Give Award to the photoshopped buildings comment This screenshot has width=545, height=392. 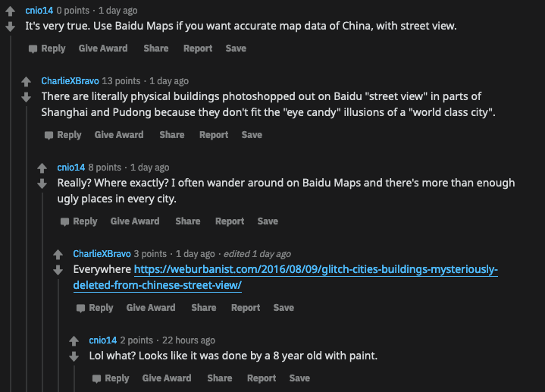coord(119,135)
